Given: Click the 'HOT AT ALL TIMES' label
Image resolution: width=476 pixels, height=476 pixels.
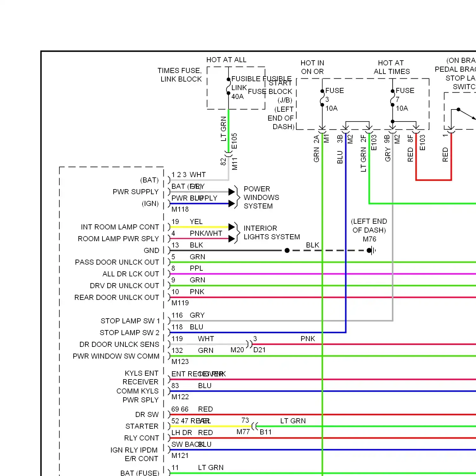Looking at the screenshot, I should [392, 67].
